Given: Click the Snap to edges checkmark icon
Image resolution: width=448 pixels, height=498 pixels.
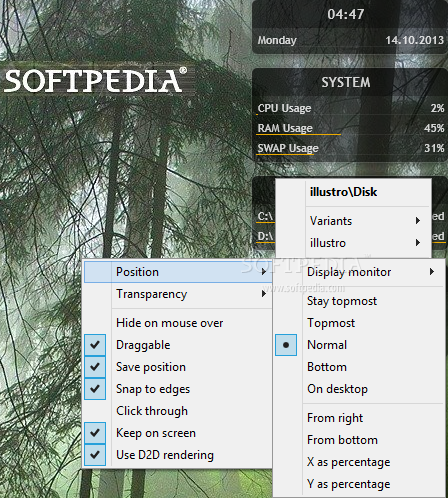Looking at the screenshot, I should coord(95,389).
